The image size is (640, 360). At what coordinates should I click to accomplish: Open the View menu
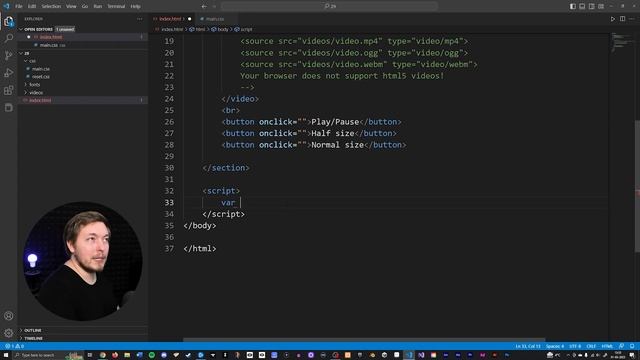tap(71, 6)
